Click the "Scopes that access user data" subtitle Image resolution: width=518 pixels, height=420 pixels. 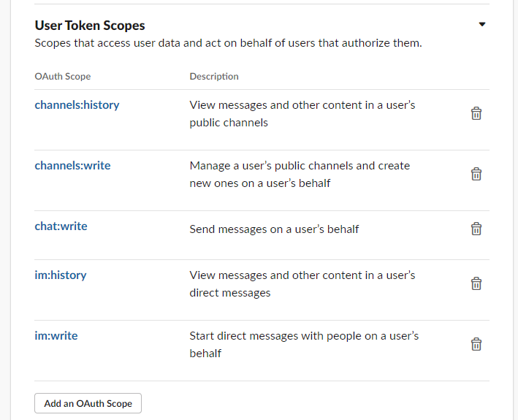(228, 43)
